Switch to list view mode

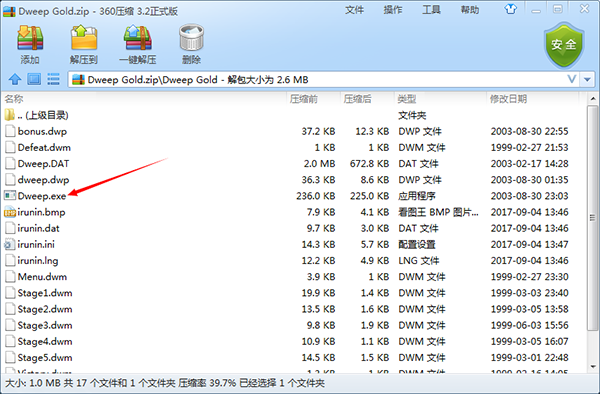coord(53,79)
